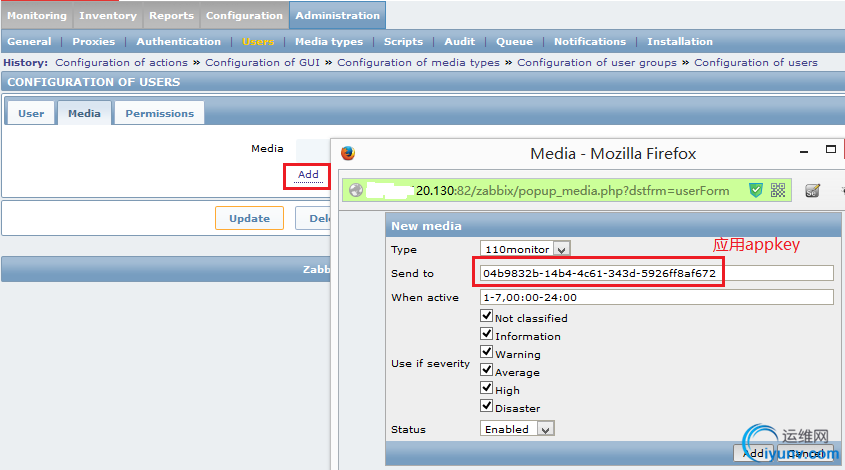Minimize the Media Firefox popup window

pos(804,153)
